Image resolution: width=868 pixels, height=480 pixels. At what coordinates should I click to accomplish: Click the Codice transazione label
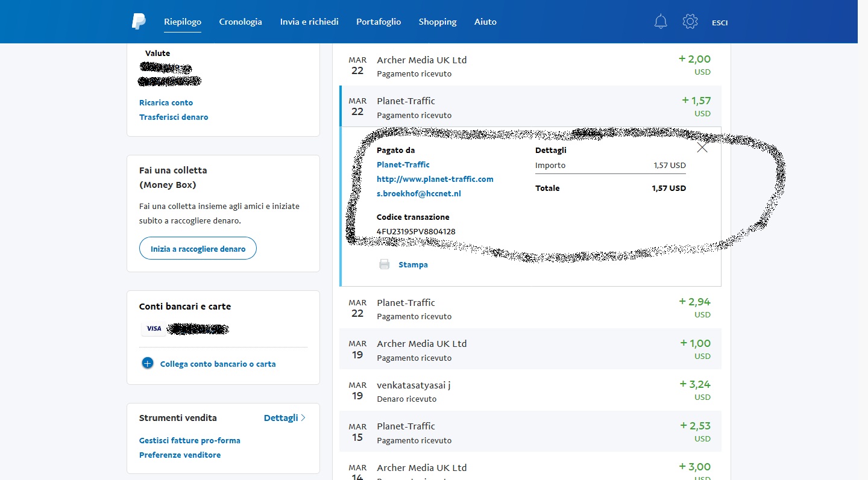[x=413, y=217]
